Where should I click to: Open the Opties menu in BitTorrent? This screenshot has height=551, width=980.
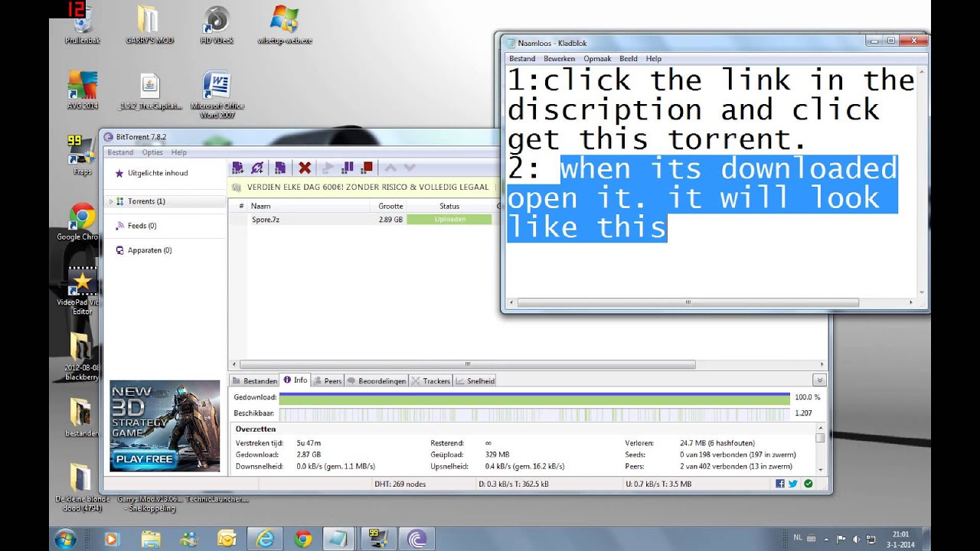coord(152,152)
